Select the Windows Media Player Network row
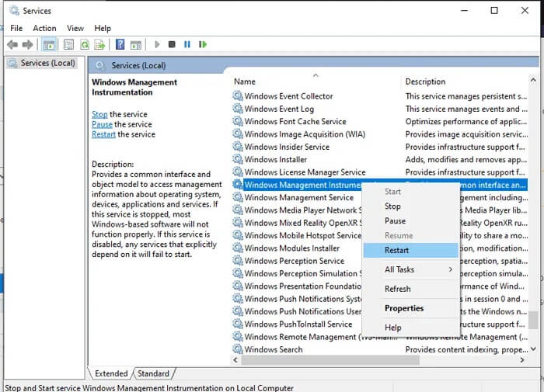 303,210
